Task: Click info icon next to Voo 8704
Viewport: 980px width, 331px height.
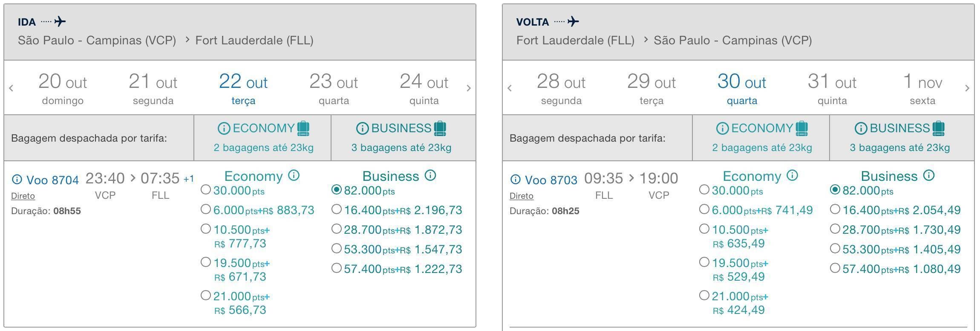Action: [17, 180]
